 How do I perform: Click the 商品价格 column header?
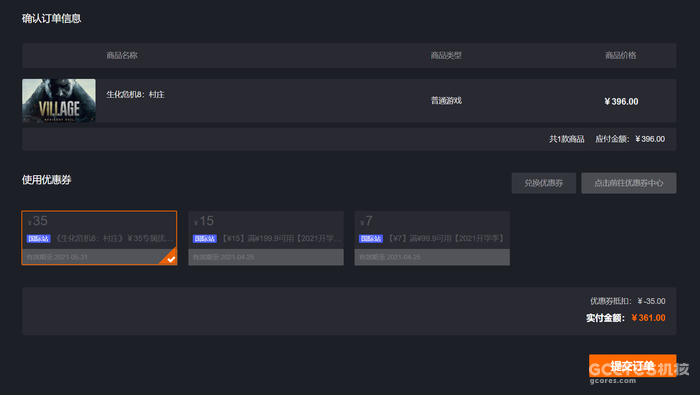tap(621, 55)
